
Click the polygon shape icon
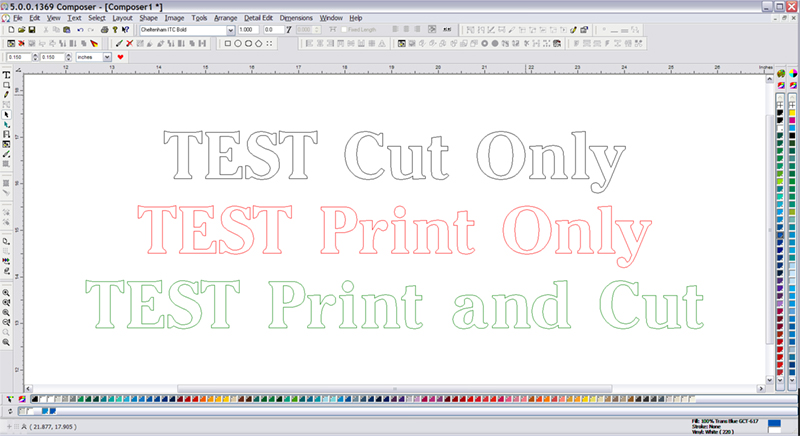[x=259, y=44]
